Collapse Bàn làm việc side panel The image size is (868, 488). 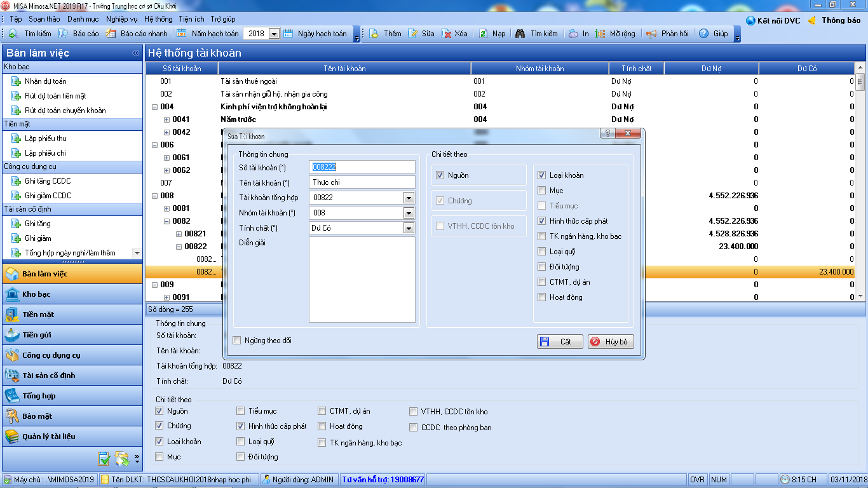(135, 53)
